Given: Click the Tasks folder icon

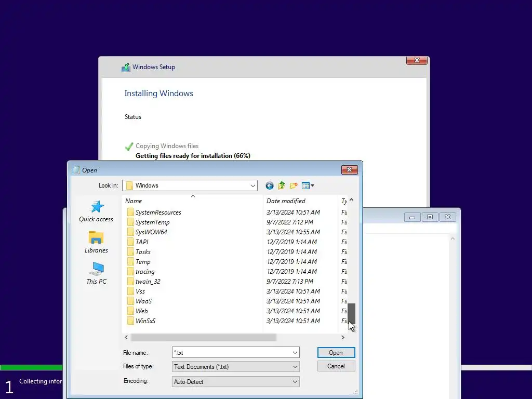Looking at the screenshot, I should pos(130,252).
